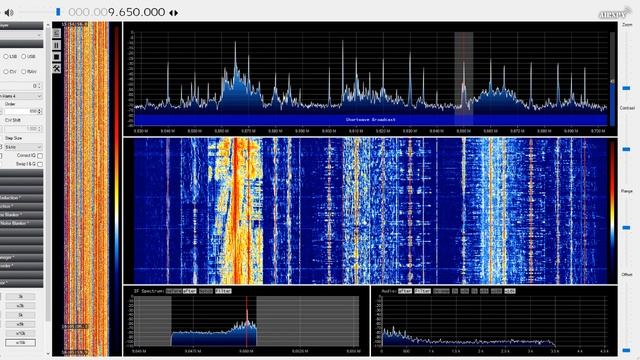Expand the first Noise Blanker * panel

point(21,215)
